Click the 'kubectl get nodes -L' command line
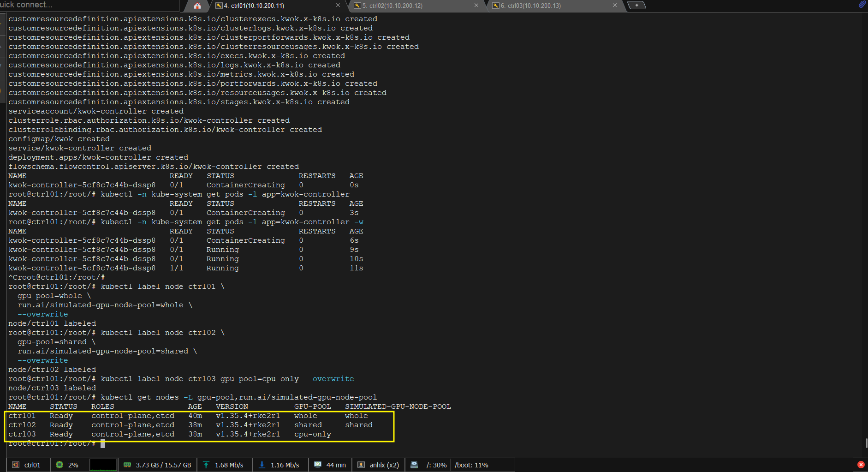This screenshot has width=868, height=472. coord(192,397)
